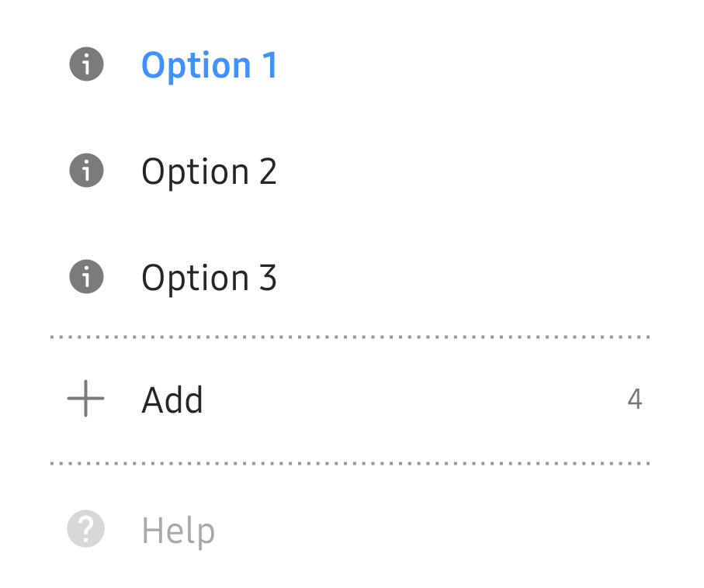Click blank space between Add and the 4
The image size is (704, 588).
411,399
